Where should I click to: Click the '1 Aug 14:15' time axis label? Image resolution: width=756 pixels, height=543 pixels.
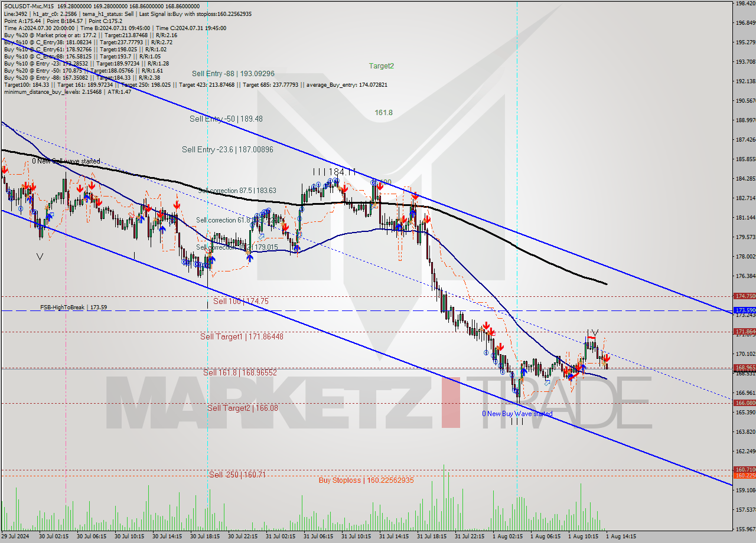[621, 537]
